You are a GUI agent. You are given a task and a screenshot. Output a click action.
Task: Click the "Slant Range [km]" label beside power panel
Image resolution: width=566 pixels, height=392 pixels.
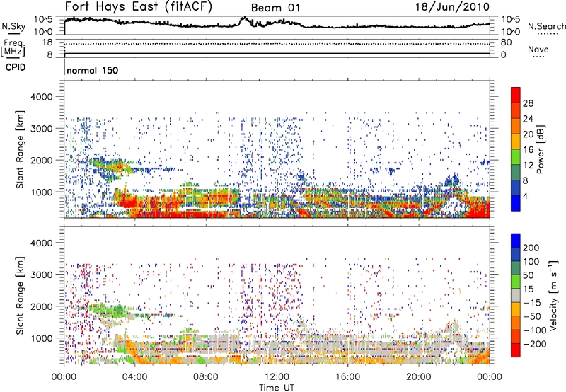point(20,149)
